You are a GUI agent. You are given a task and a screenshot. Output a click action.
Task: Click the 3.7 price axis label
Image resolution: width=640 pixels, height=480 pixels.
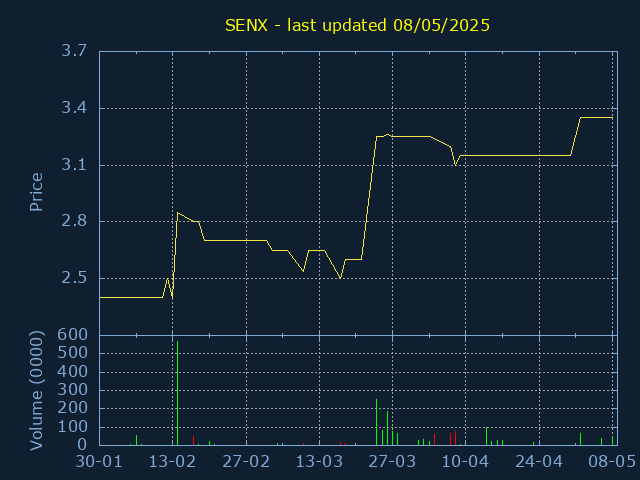[x=74, y=51]
